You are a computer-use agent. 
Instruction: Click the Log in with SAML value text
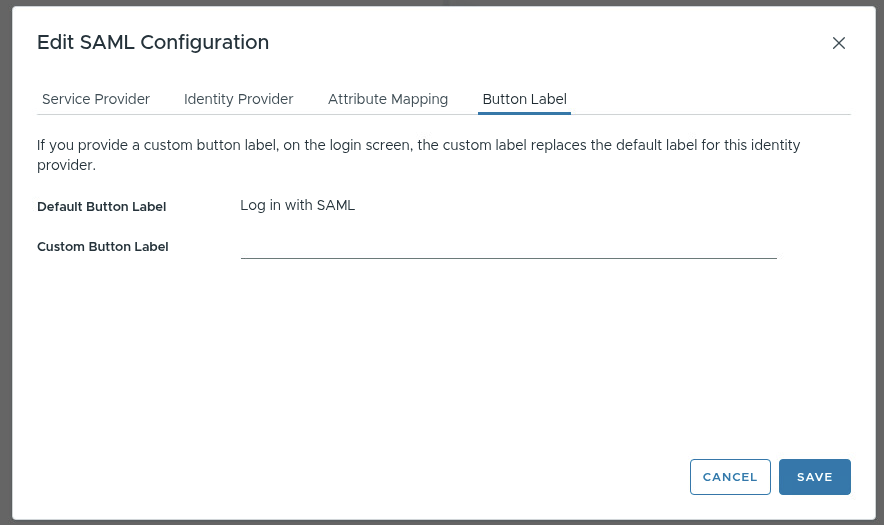(x=297, y=206)
